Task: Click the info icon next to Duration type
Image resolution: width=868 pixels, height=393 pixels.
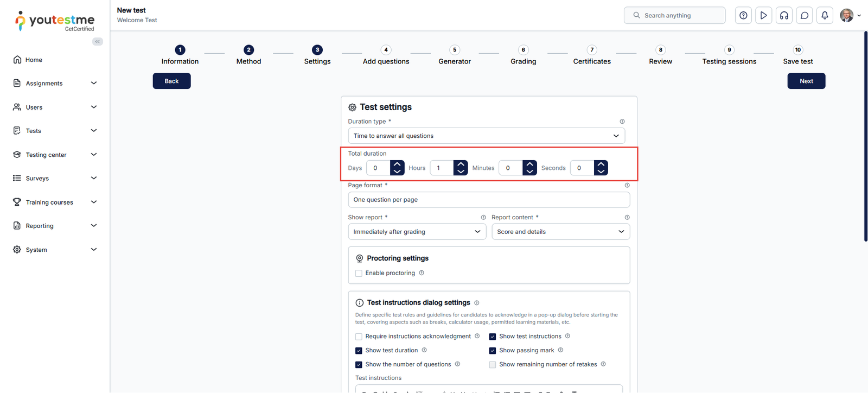Action: pos(622,122)
